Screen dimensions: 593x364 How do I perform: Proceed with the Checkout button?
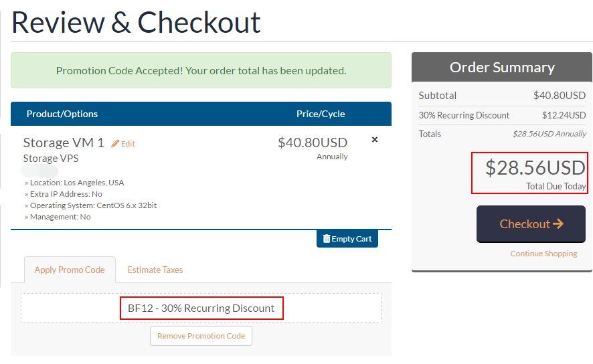click(531, 223)
